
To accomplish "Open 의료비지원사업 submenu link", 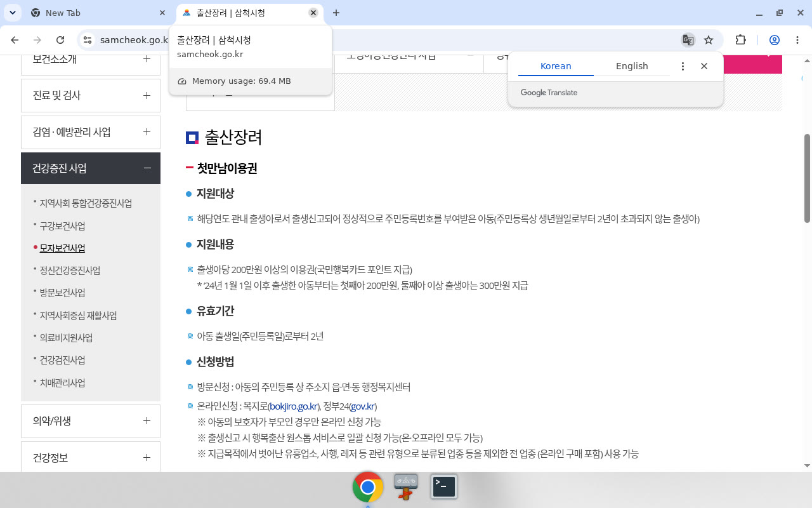I will [x=66, y=338].
